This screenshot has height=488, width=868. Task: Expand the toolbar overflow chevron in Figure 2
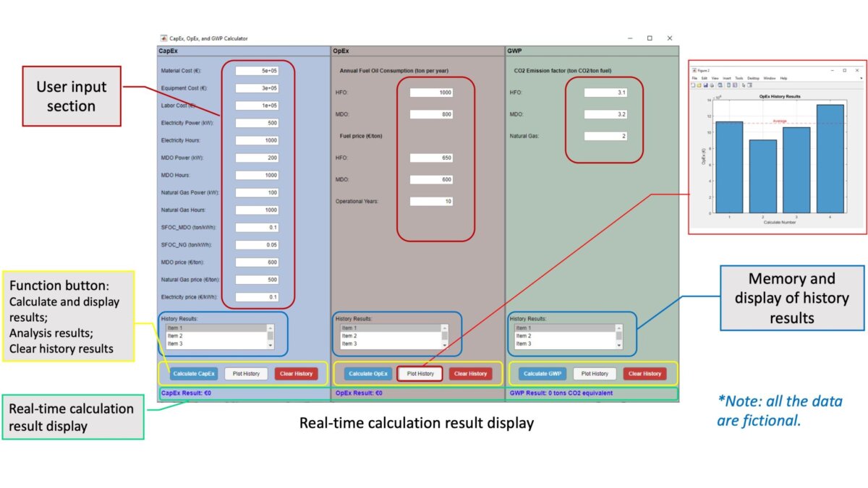point(861,78)
